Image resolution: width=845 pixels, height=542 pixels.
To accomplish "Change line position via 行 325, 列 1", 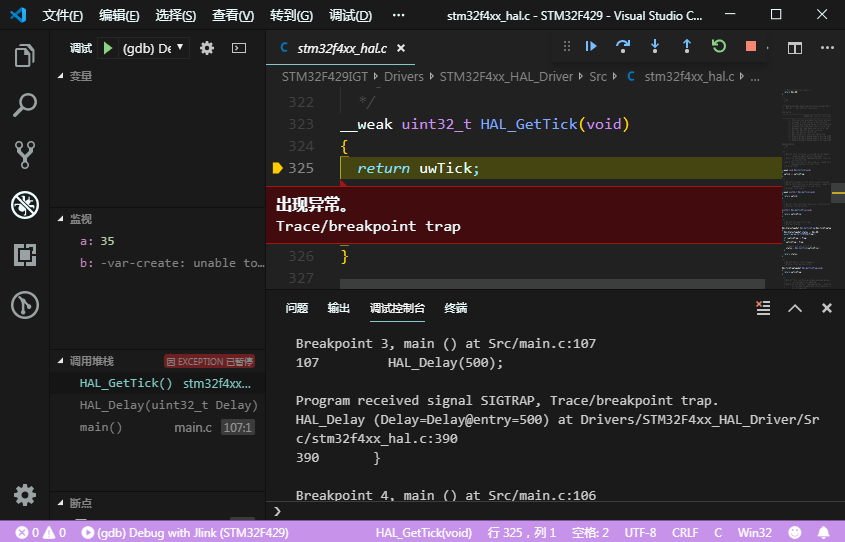I will coord(521,532).
